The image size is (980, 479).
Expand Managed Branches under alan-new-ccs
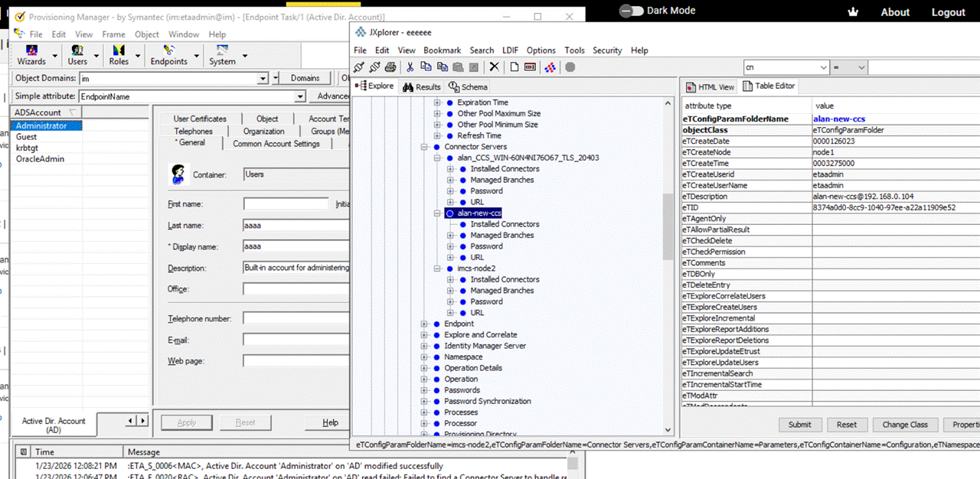(450, 236)
